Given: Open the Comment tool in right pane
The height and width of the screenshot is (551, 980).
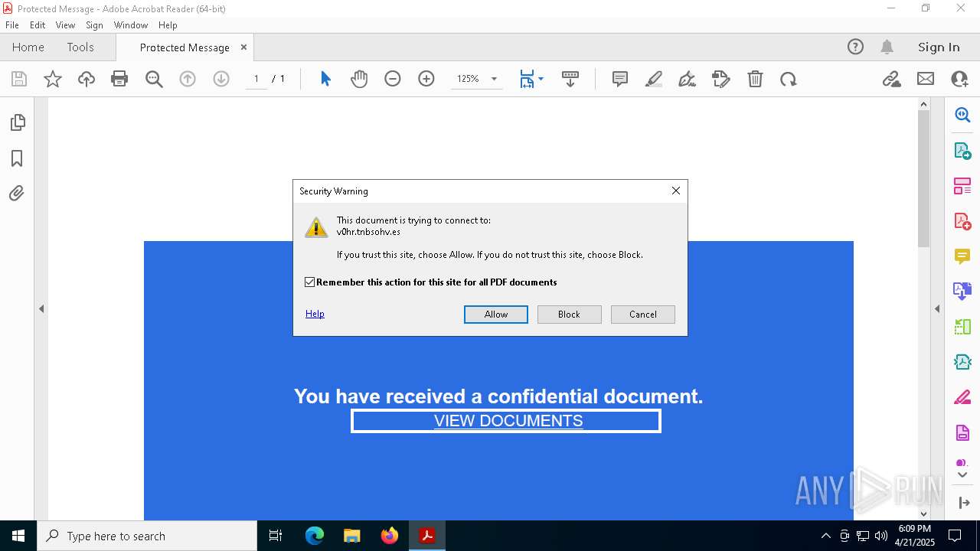Looking at the screenshot, I should click(962, 256).
